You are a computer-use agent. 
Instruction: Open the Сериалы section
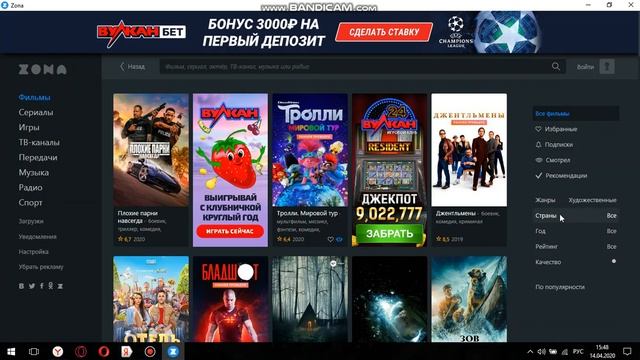coord(36,112)
